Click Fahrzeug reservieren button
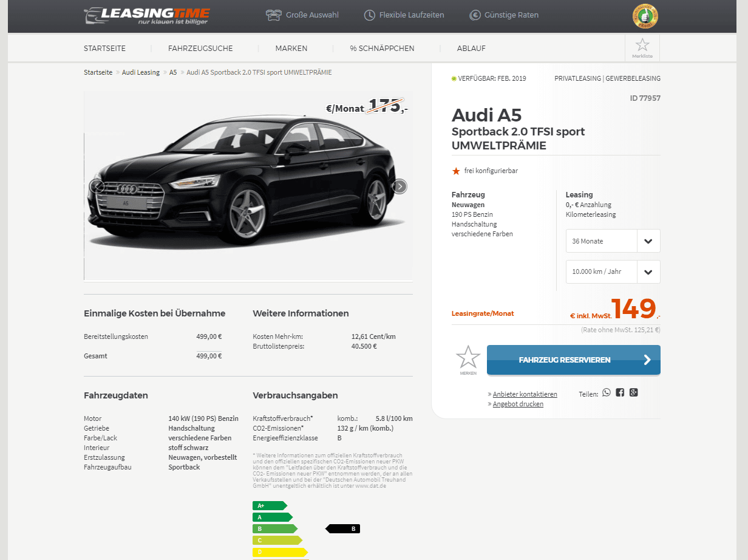This screenshot has height=560, width=748. (x=574, y=360)
